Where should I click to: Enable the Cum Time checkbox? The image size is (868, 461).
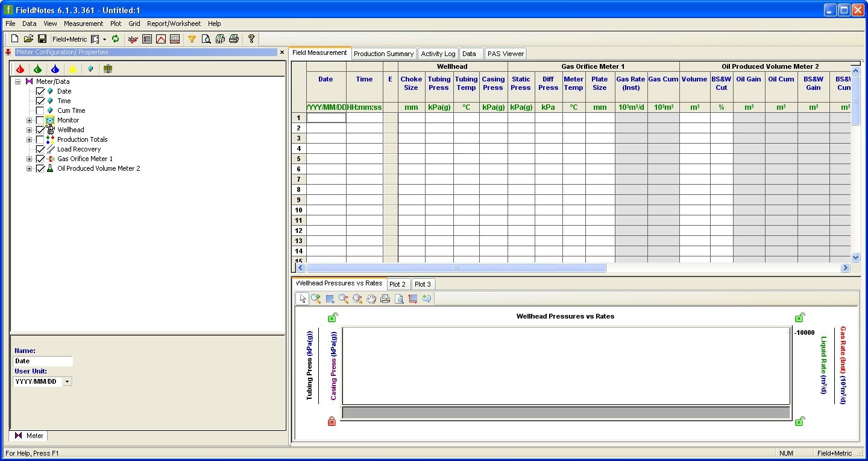pyautogui.click(x=40, y=110)
